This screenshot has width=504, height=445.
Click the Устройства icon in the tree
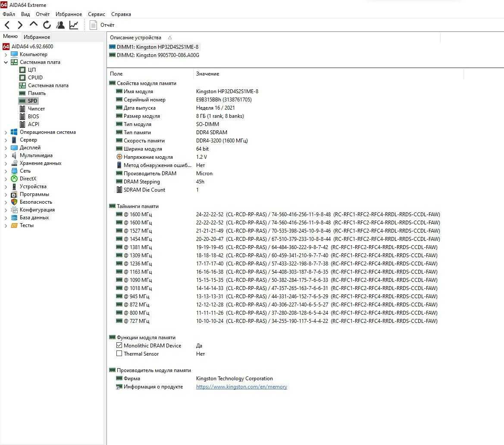coord(14,186)
